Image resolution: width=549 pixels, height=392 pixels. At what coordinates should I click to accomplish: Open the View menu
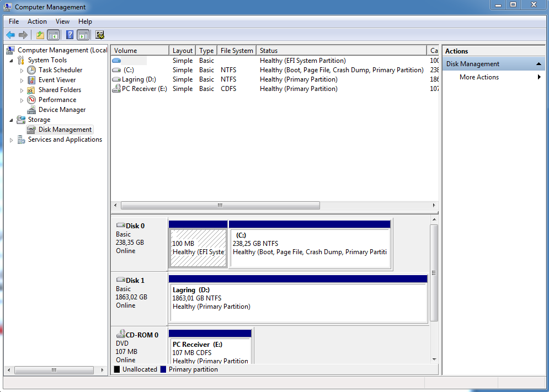tap(62, 22)
